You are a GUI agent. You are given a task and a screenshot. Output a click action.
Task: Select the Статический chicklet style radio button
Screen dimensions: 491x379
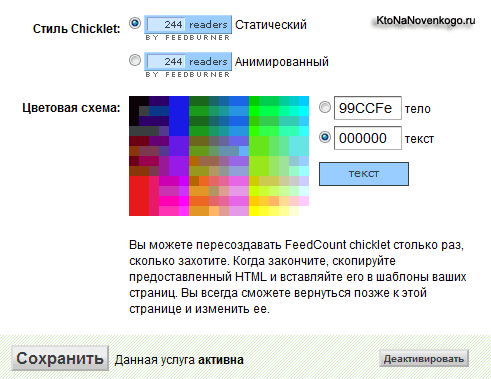135,23
